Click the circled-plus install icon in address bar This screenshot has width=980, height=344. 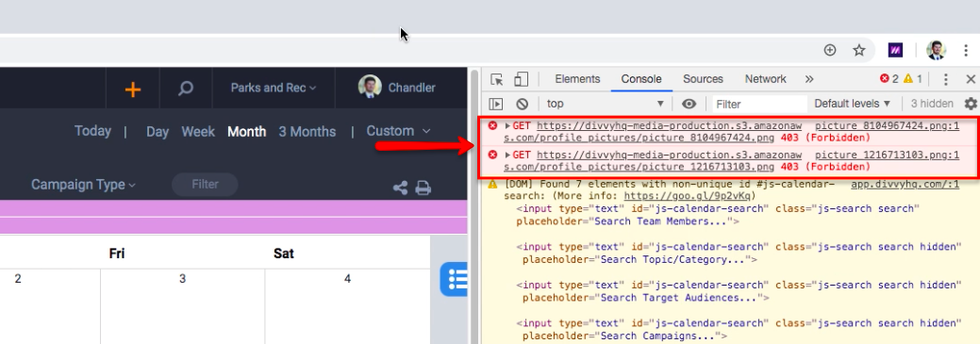pos(830,50)
